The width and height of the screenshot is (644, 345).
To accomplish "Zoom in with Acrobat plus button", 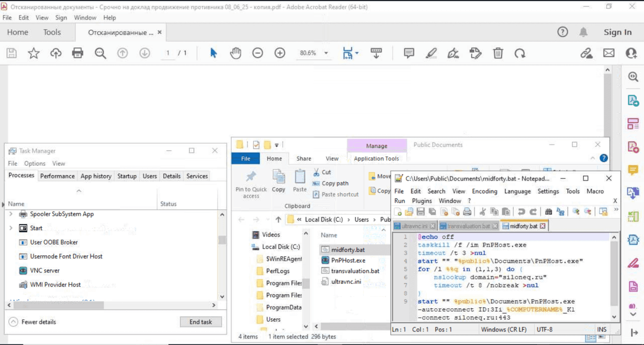I will point(280,53).
